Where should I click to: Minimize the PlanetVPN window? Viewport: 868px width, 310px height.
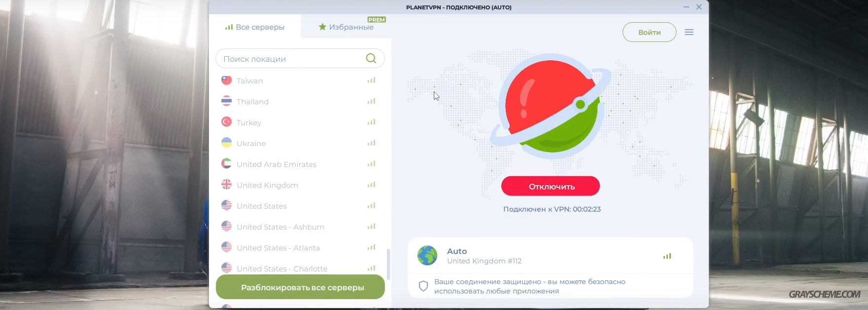point(686,7)
